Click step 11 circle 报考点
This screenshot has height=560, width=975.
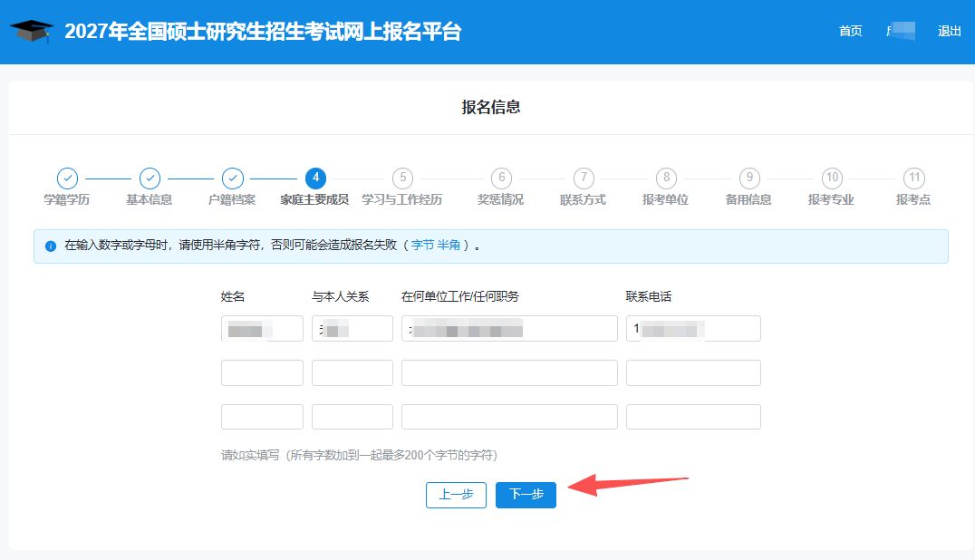[914, 179]
